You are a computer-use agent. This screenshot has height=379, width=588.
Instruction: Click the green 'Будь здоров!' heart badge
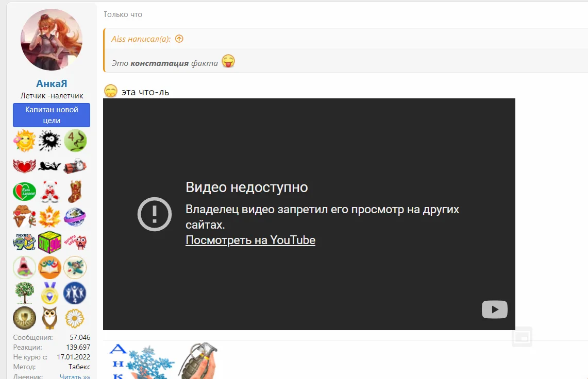click(x=24, y=191)
